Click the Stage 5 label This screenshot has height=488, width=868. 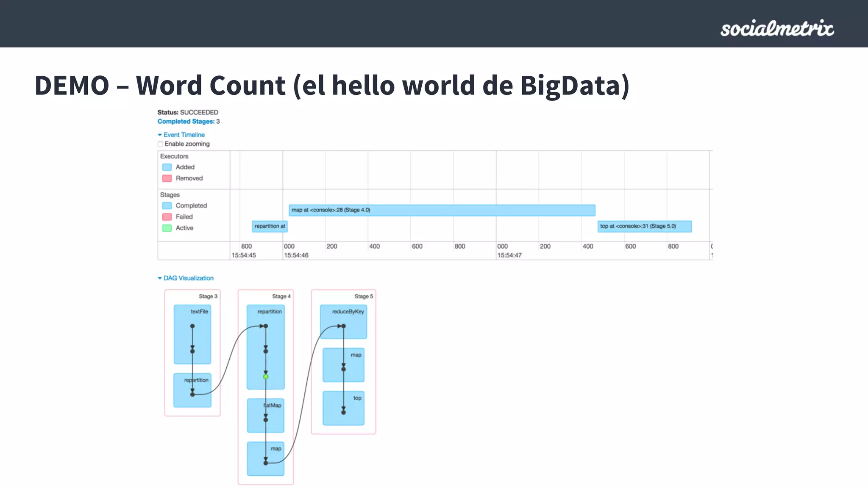coord(364,297)
